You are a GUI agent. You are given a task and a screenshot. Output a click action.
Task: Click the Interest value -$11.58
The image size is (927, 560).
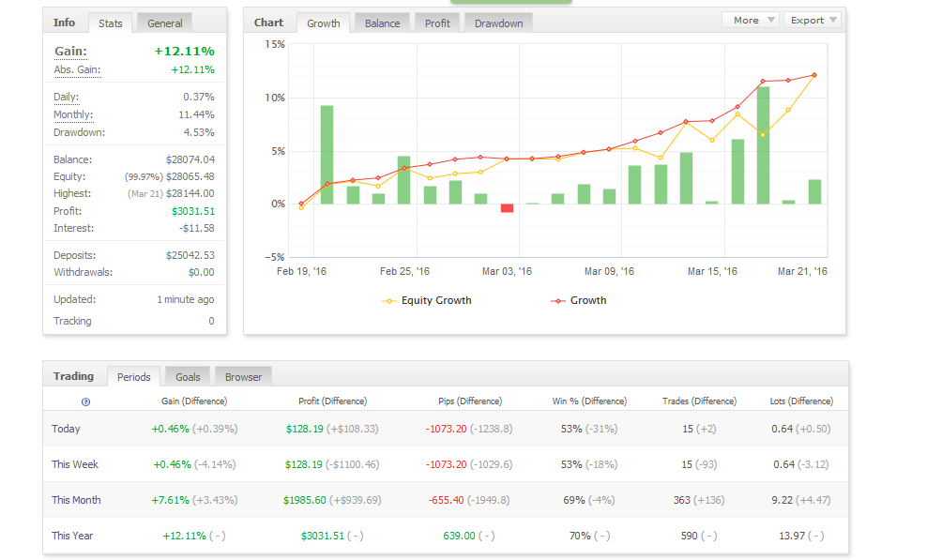[197, 228]
